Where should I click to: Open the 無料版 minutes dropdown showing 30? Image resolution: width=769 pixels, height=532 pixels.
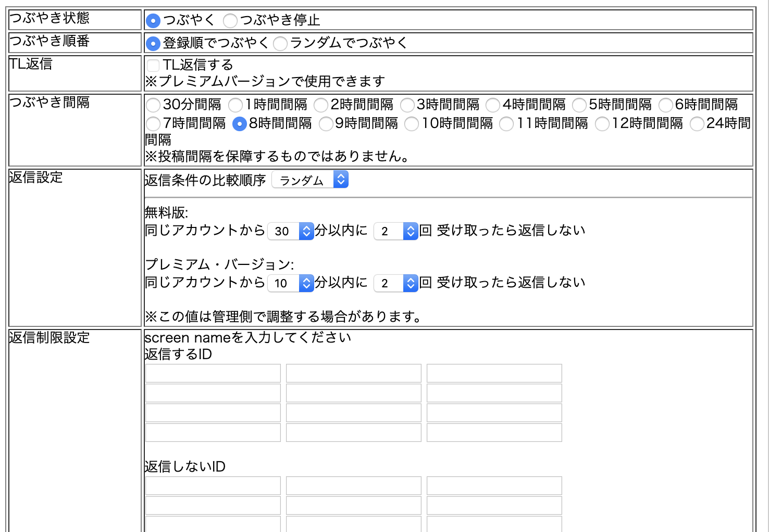click(290, 231)
